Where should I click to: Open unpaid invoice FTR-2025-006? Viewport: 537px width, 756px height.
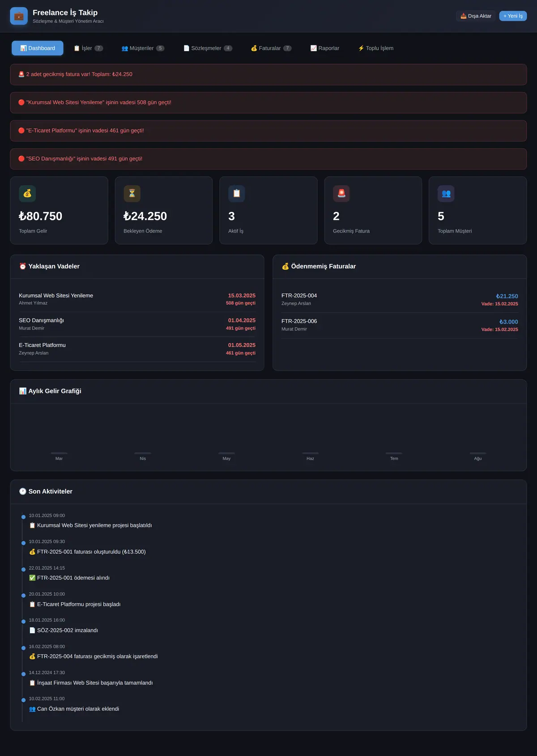coord(400,325)
